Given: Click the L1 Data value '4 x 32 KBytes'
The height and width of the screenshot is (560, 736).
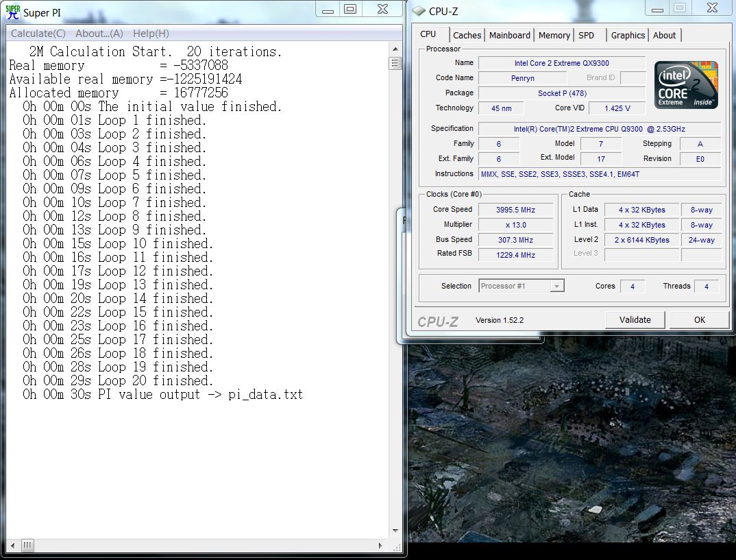Looking at the screenshot, I should pyautogui.click(x=641, y=210).
